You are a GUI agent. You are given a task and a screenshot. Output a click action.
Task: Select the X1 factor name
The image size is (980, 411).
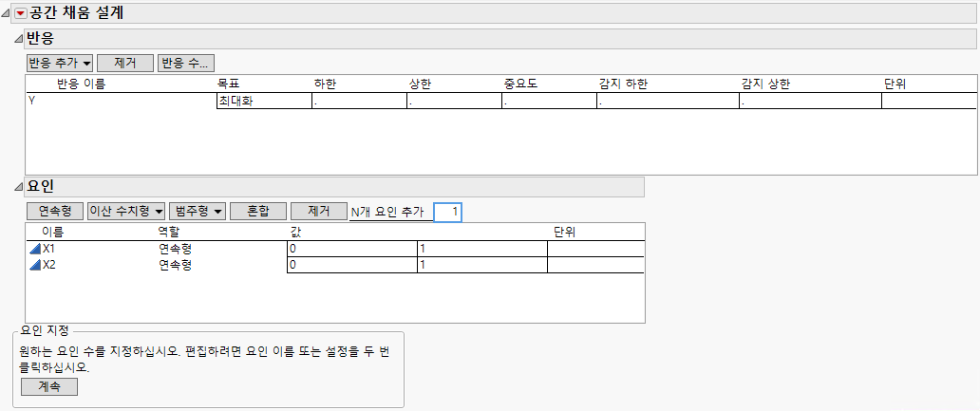tap(49, 249)
